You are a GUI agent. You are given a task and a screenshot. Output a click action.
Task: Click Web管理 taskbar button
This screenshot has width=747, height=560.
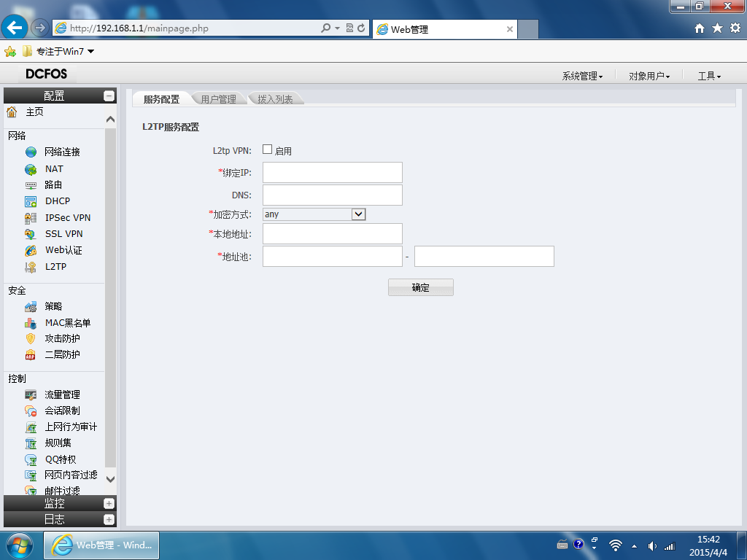pyautogui.click(x=101, y=545)
